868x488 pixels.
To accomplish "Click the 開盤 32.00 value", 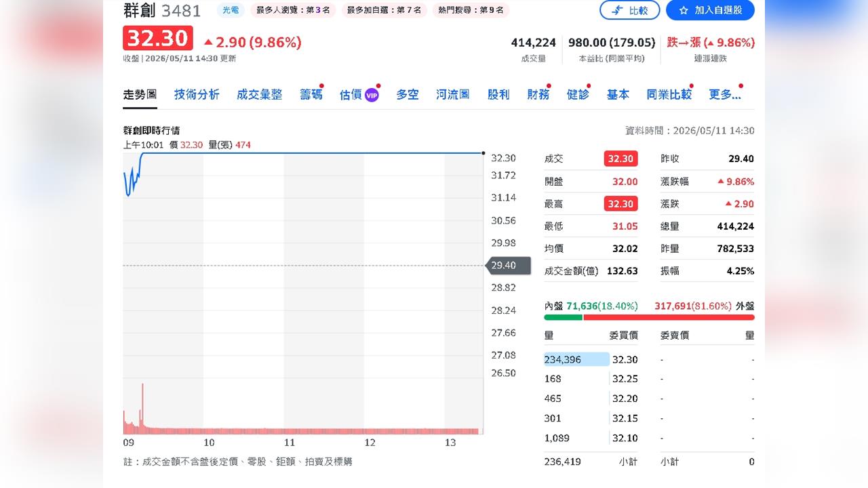I will [625, 182].
